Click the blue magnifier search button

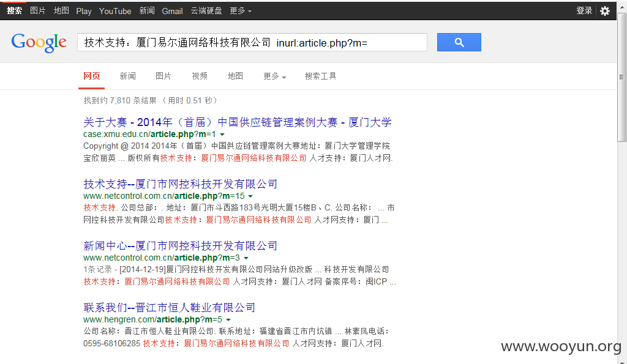coord(459,42)
